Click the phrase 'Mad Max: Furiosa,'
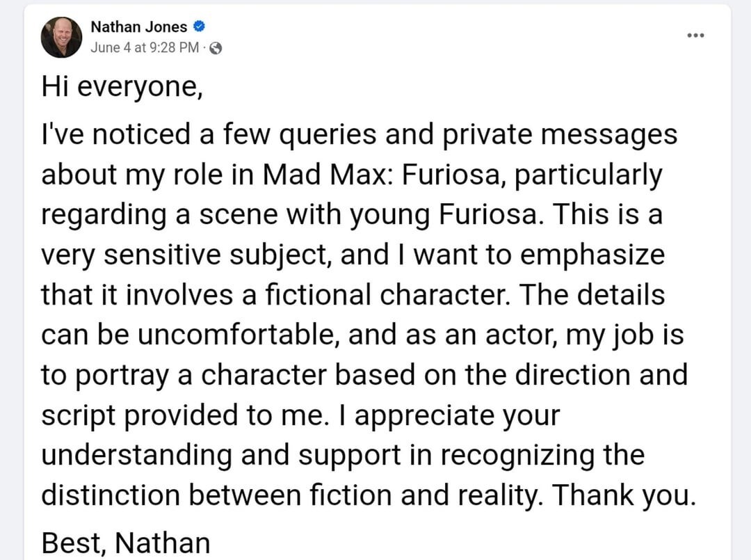Viewport: 751px width, 560px height. 385,175
